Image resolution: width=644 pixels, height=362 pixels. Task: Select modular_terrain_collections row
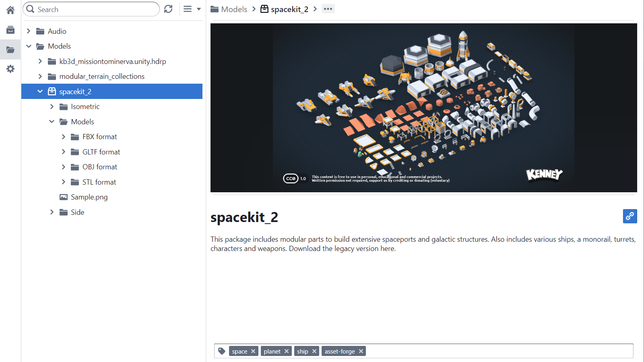(112, 76)
